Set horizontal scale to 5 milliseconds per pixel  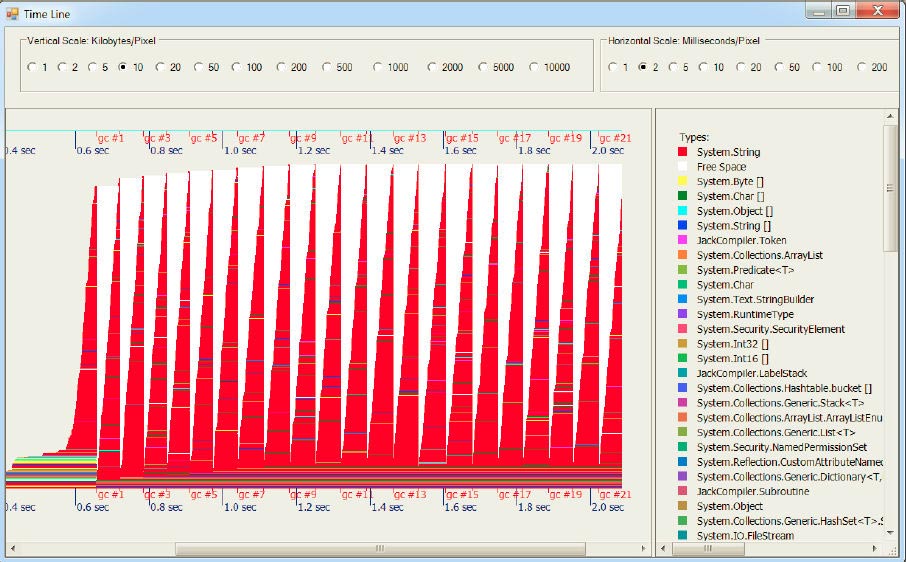click(678, 67)
